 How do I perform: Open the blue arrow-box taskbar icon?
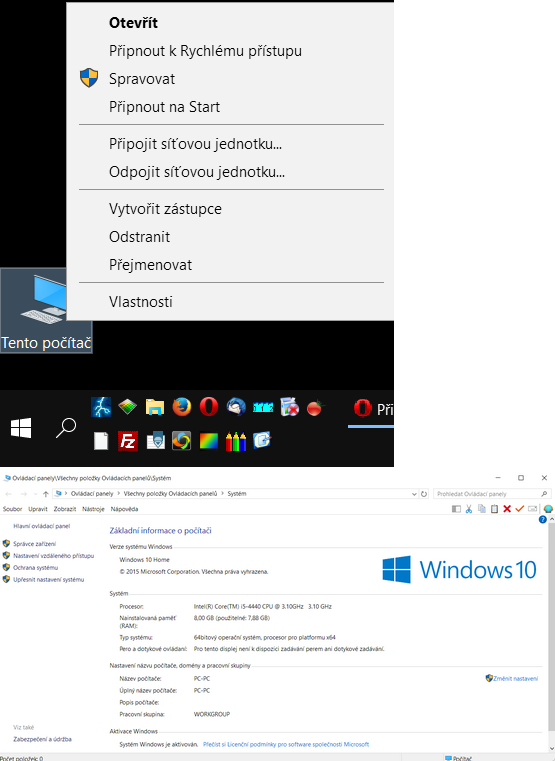pyautogui.click(x=262, y=441)
